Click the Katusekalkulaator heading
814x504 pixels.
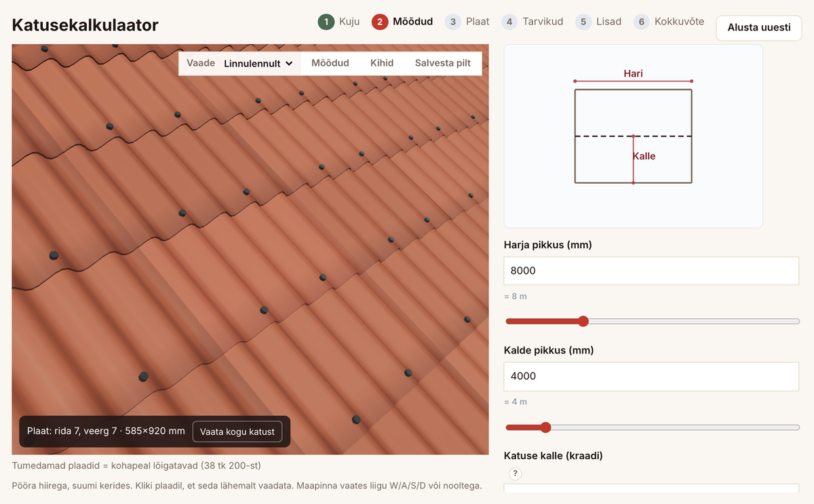85,26
